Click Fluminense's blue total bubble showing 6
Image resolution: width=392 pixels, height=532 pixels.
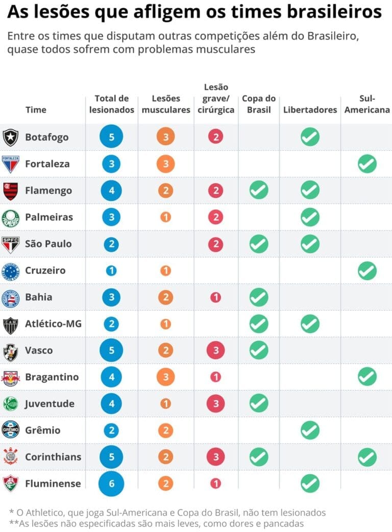click(x=111, y=483)
